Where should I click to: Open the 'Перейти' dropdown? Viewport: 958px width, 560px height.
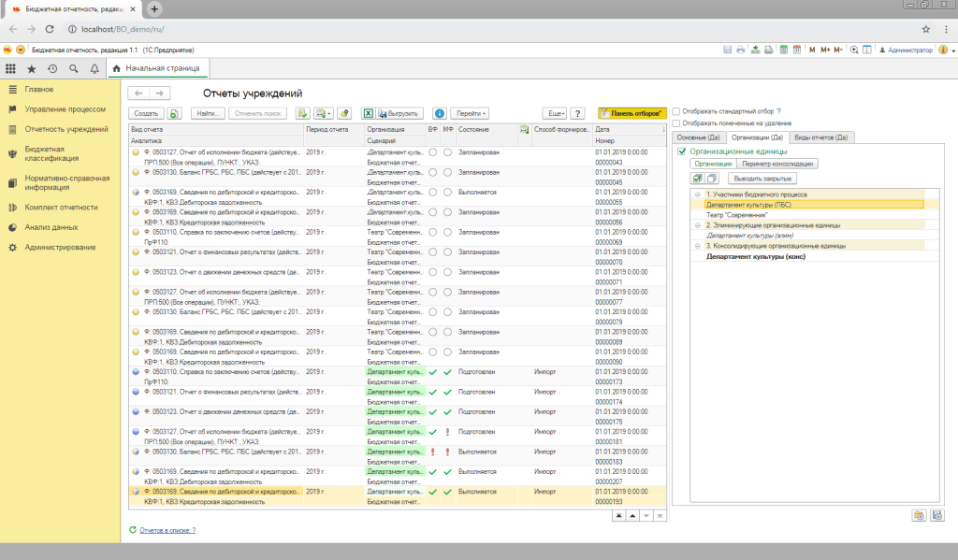click(x=472, y=113)
